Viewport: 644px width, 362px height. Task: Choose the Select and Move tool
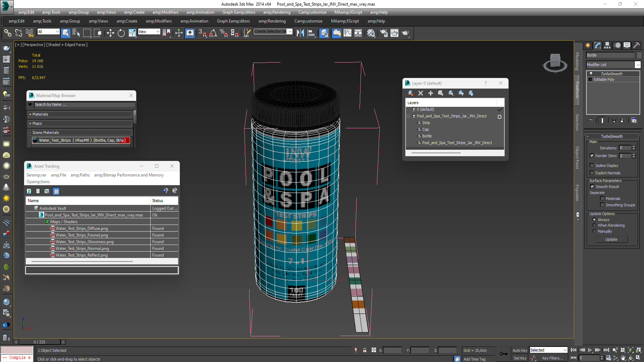[x=110, y=33]
